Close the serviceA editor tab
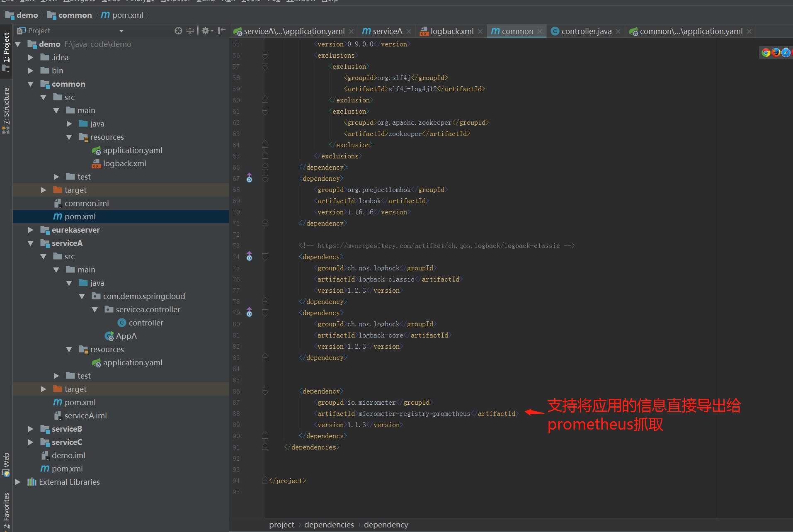 pos(409,32)
